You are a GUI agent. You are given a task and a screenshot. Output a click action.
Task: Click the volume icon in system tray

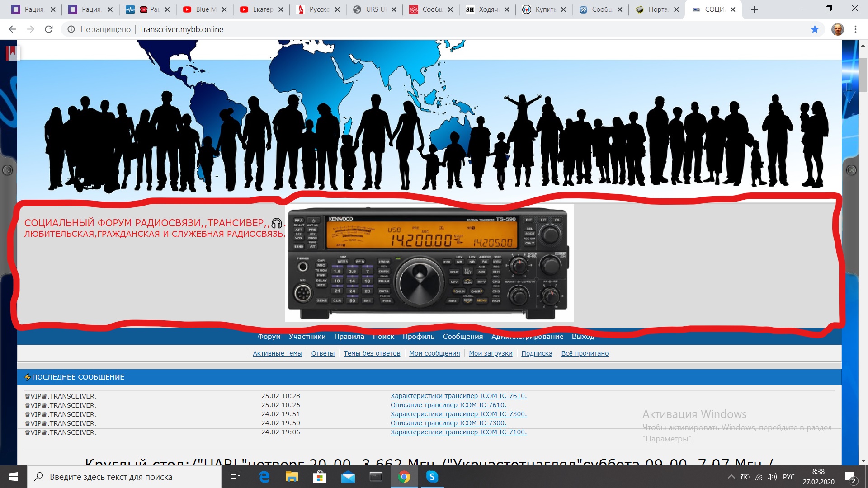(772, 477)
